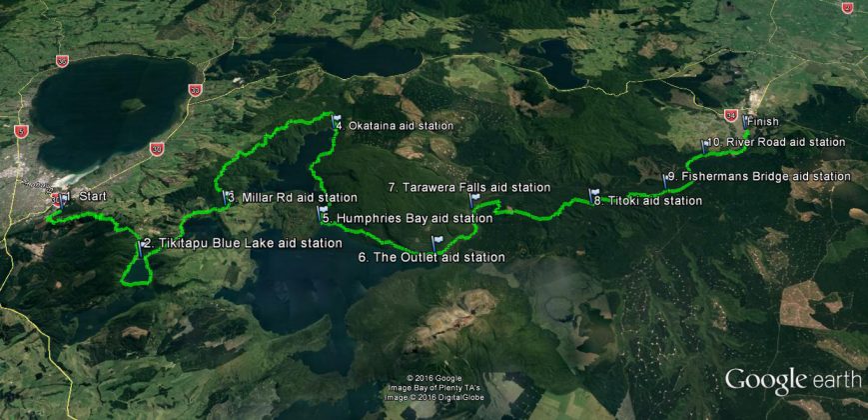Click the Start flag placemark icon
Screen dimensions: 868x420
66,198
